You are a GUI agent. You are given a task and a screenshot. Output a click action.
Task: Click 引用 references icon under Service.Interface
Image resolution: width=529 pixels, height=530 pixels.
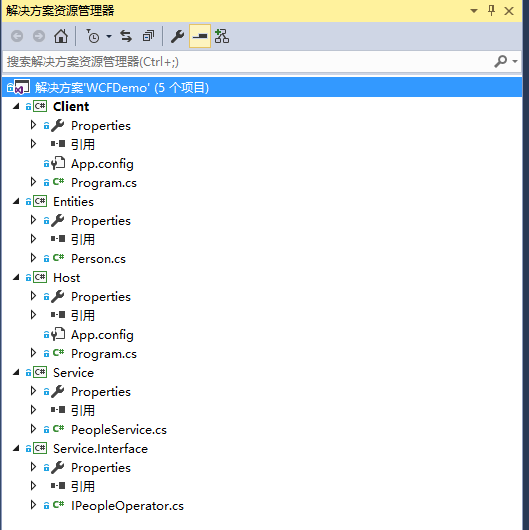(58, 486)
